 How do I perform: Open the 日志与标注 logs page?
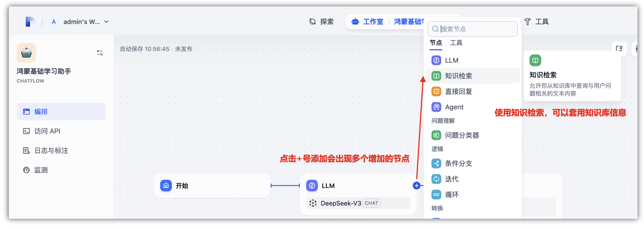pyautogui.click(x=61, y=151)
